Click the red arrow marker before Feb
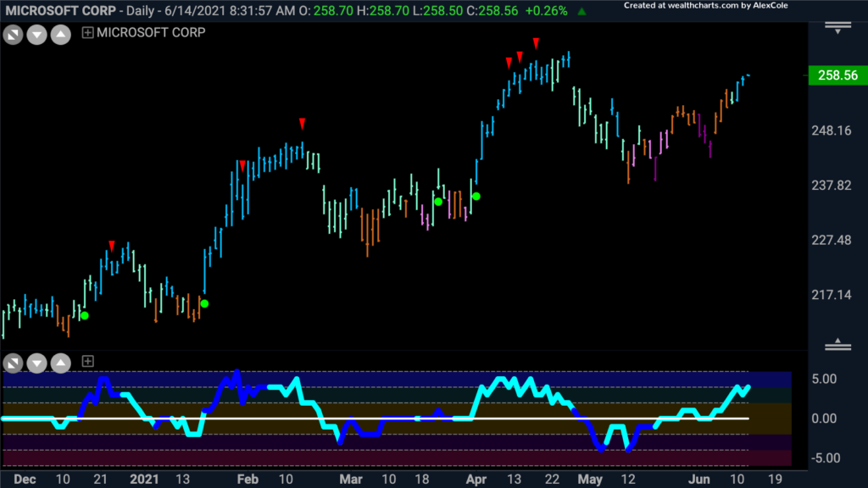Screen dimensions: 868x488 pos(242,166)
